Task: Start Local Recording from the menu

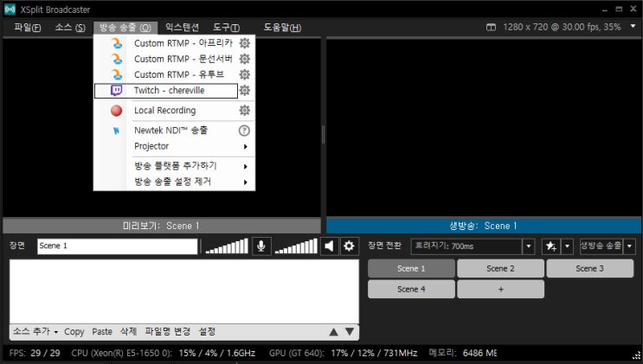Action: [164, 111]
